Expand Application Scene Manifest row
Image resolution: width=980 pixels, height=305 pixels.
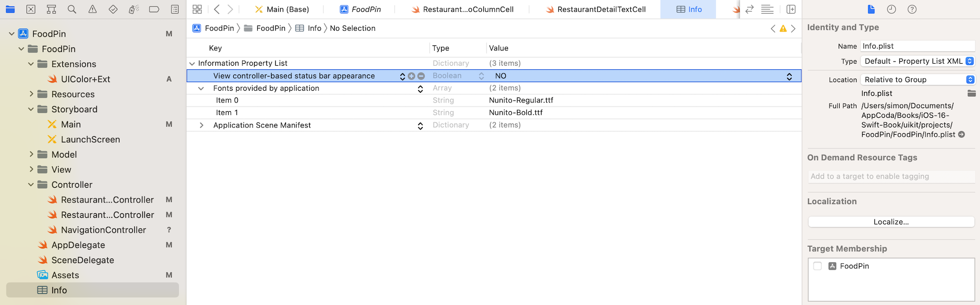(201, 125)
